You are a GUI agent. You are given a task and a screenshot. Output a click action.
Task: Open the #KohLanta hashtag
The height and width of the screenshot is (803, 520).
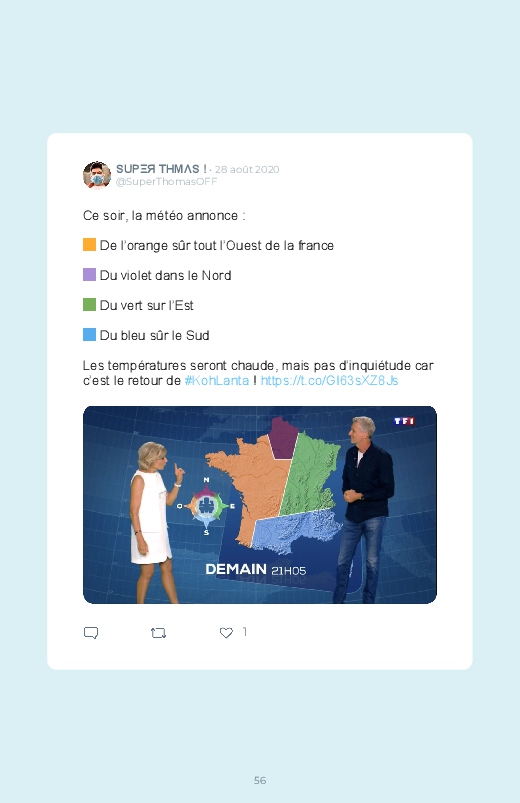click(x=217, y=381)
